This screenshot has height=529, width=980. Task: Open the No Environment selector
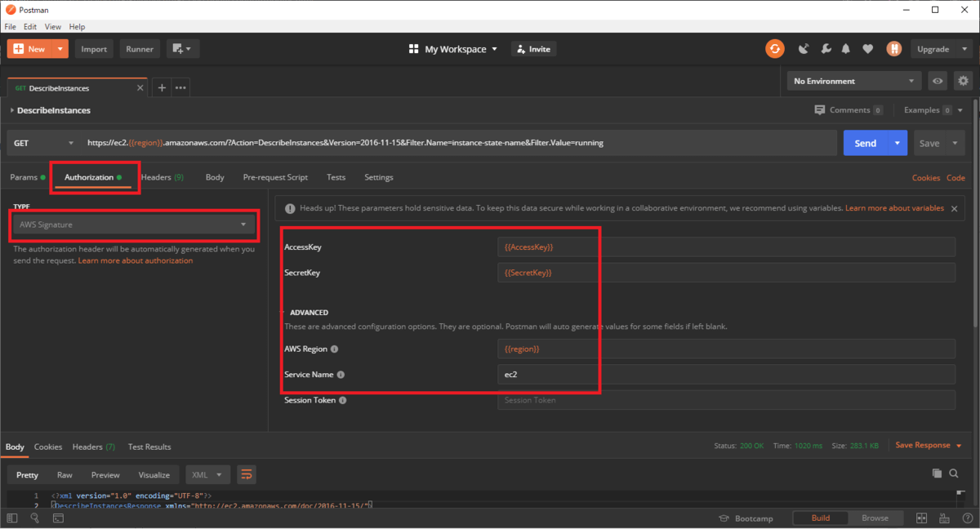853,81
